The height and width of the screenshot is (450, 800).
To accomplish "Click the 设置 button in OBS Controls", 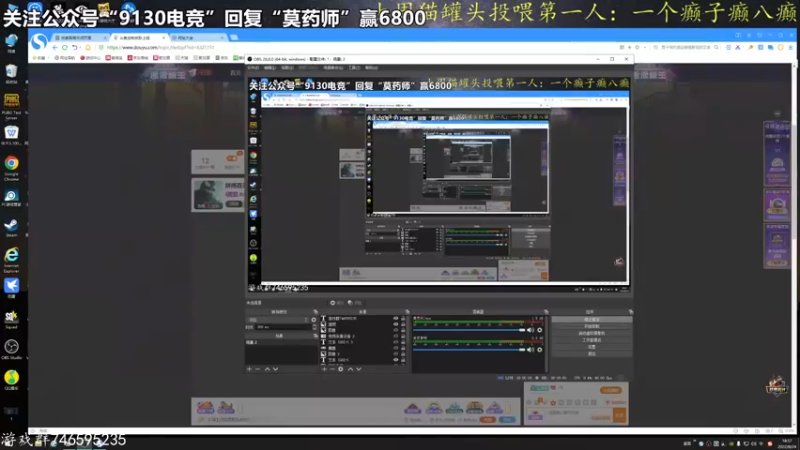I will pos(592,347).
